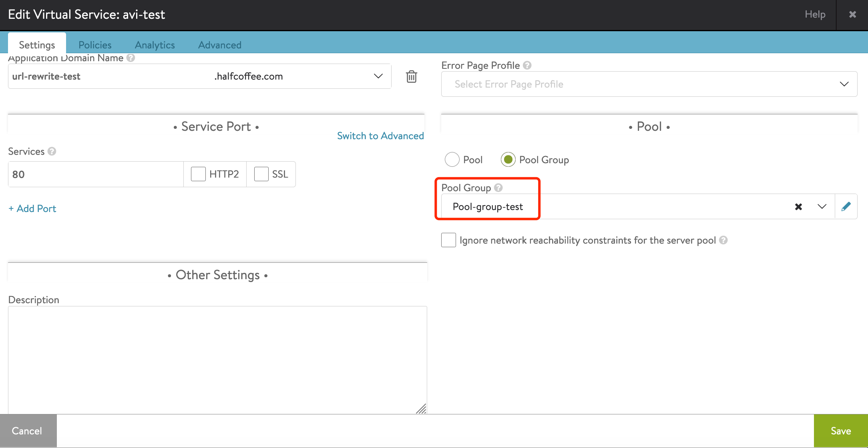Click into the Description text area
Viewport: 868px width, 448px height.
pyautogui.click(x=217, y=360)
